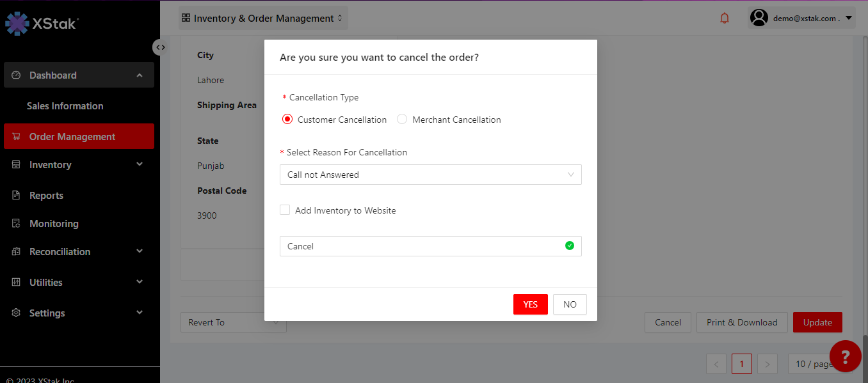Click the Reports document icon in sidebar
Viewport: 868px width, 383px height.
17,196
